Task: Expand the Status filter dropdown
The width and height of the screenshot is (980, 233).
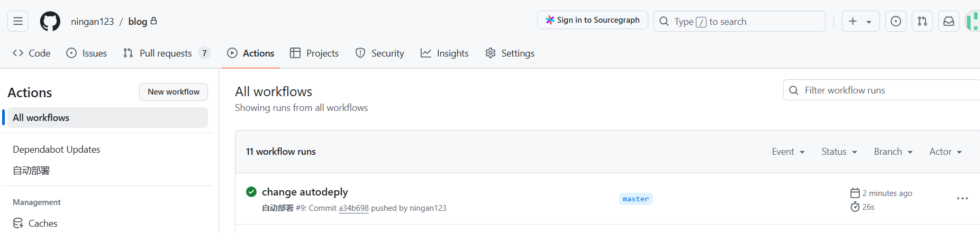Action: pyautogui.click(x=839, y=152)
